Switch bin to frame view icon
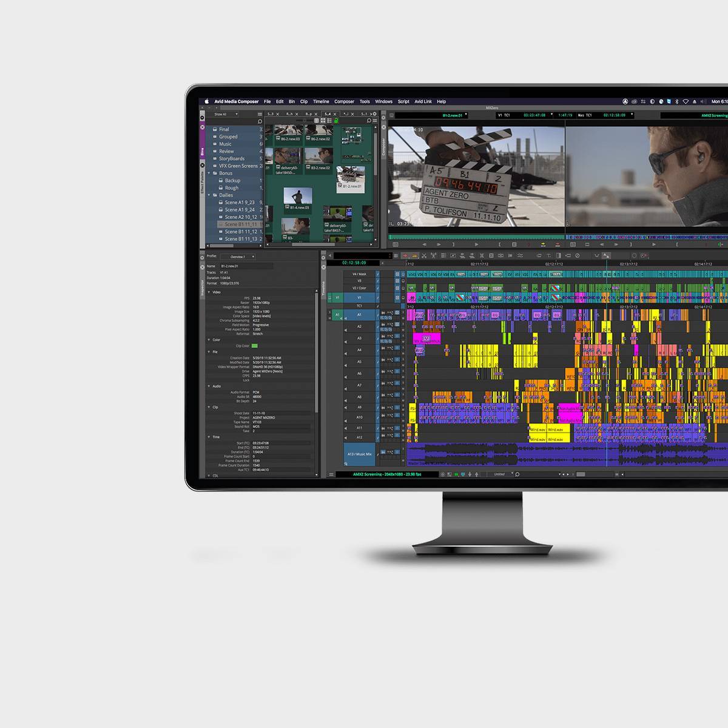Screen dimensions: 728x728 323,121
